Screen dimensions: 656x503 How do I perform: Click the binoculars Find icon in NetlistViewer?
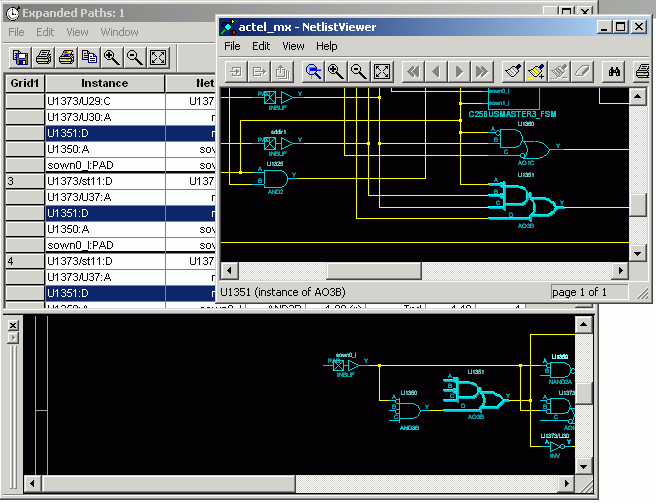coord(614,72)
